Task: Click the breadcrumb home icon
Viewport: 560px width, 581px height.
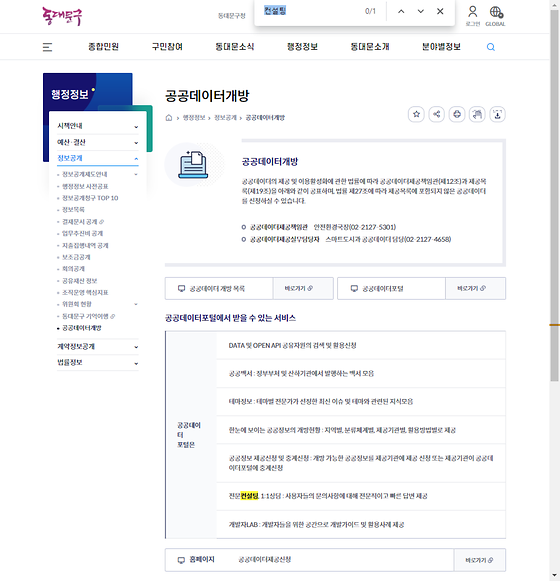Action: tap(169, 118)
